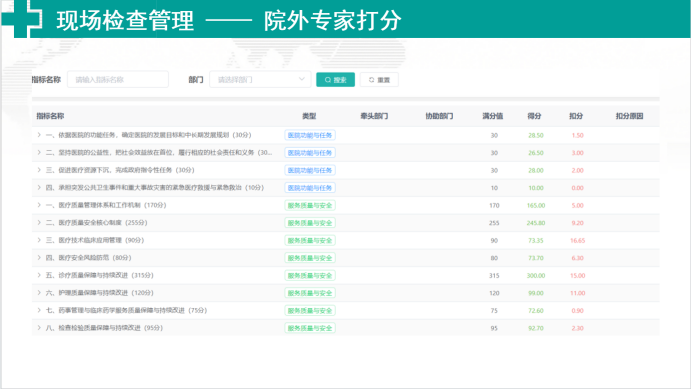
Task: Expand row 三、促进医疗资源下沉
Action: (x=39, y=170)
